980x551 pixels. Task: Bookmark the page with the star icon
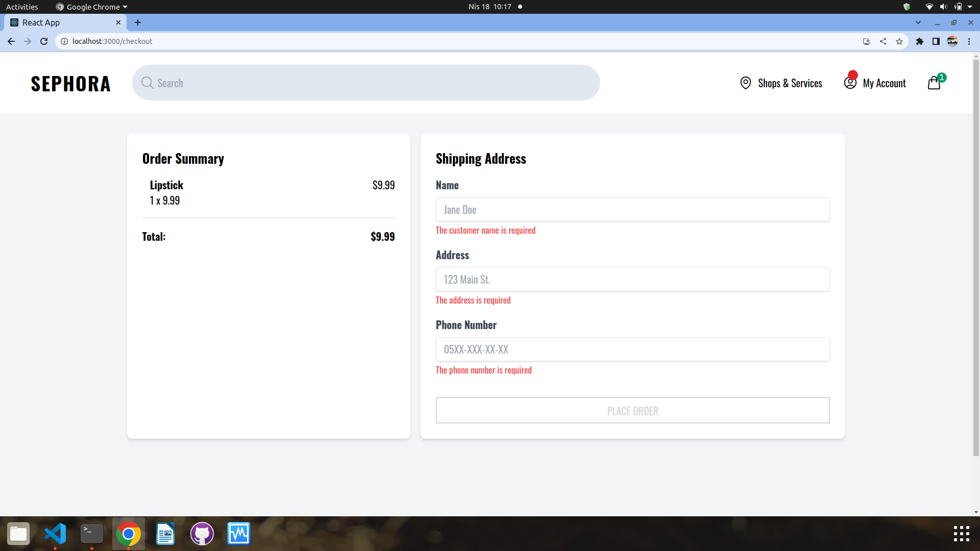(x=899, y=41)
